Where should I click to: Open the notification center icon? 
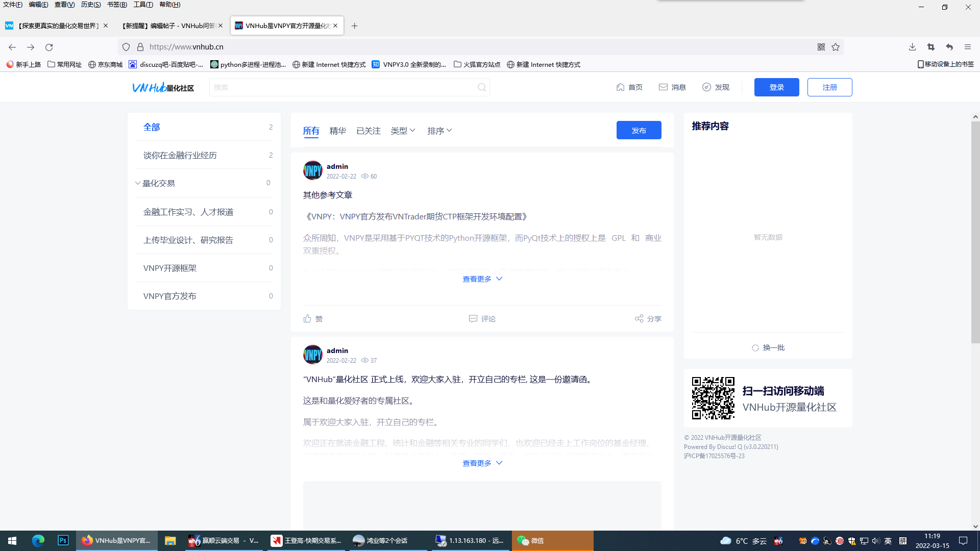coord(963,541)
